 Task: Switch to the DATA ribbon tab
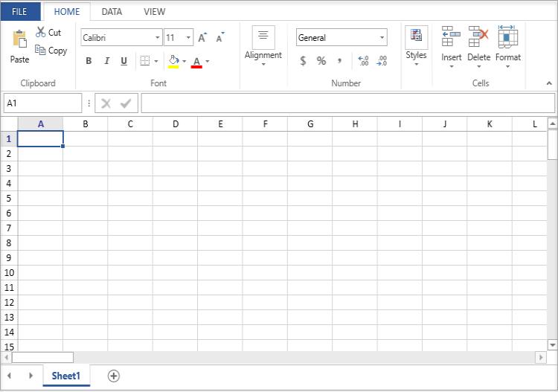(x=112, y=12)
